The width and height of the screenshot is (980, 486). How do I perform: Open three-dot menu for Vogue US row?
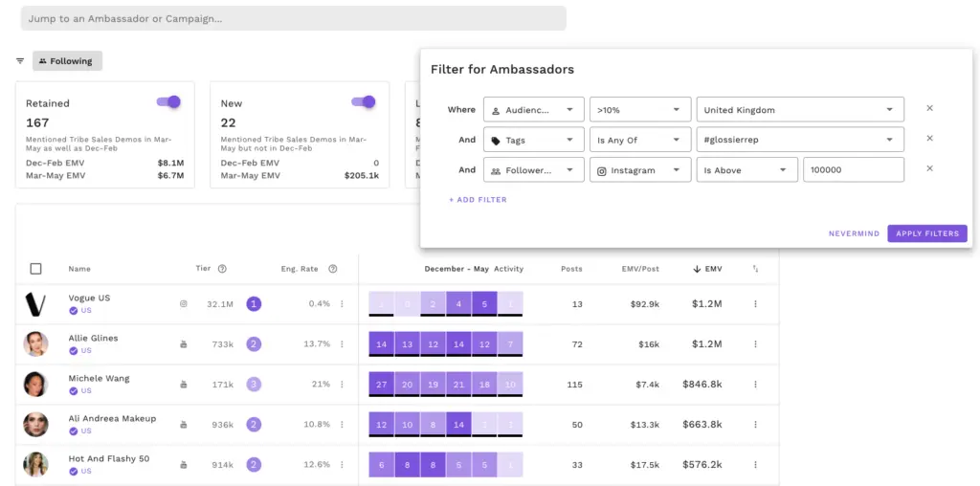(x=755, y=304)
